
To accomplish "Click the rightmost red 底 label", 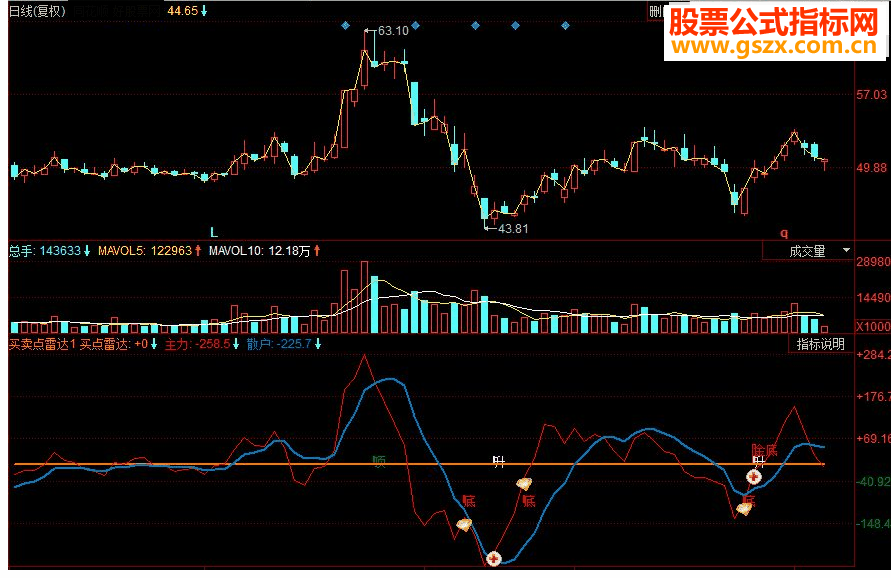I will point(750,500).
